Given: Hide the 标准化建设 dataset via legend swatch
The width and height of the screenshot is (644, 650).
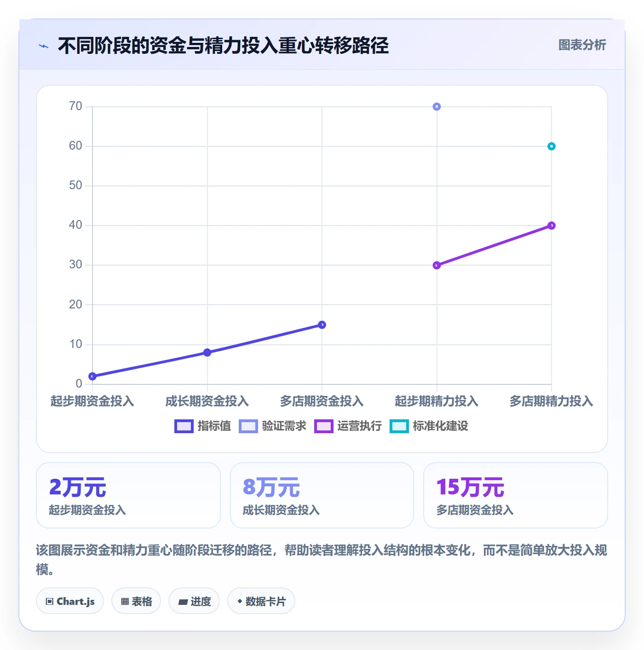Looking at the screenshot, I should click(x=399, y=426).
